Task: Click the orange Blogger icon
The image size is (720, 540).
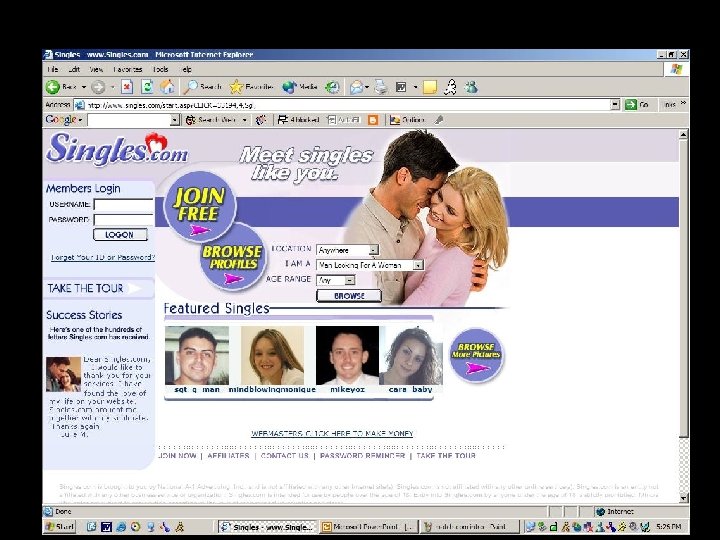Action: (x=373, y=120)
